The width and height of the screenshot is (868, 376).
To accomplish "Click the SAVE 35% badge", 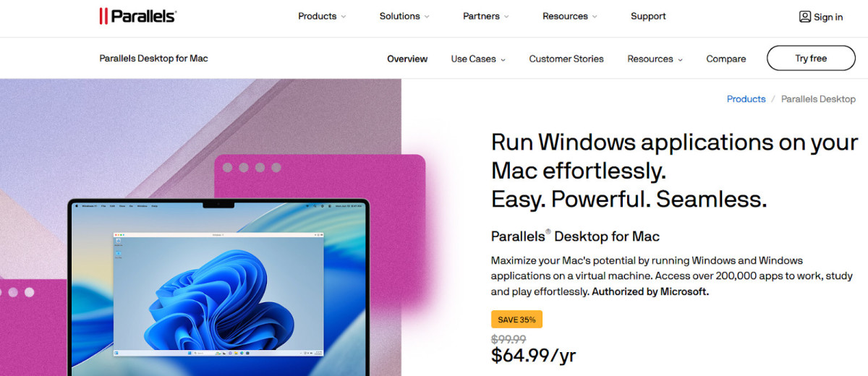I will click(516, 320).
